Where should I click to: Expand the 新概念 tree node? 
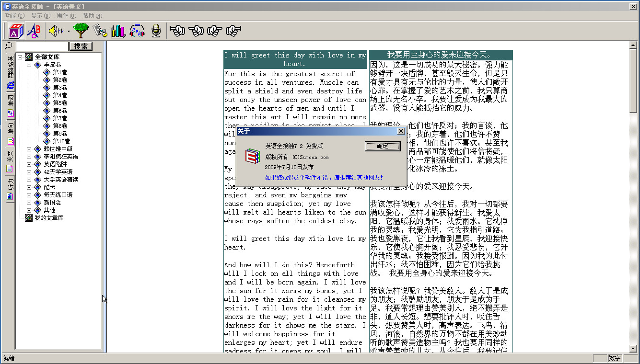[x=29, y=203]
